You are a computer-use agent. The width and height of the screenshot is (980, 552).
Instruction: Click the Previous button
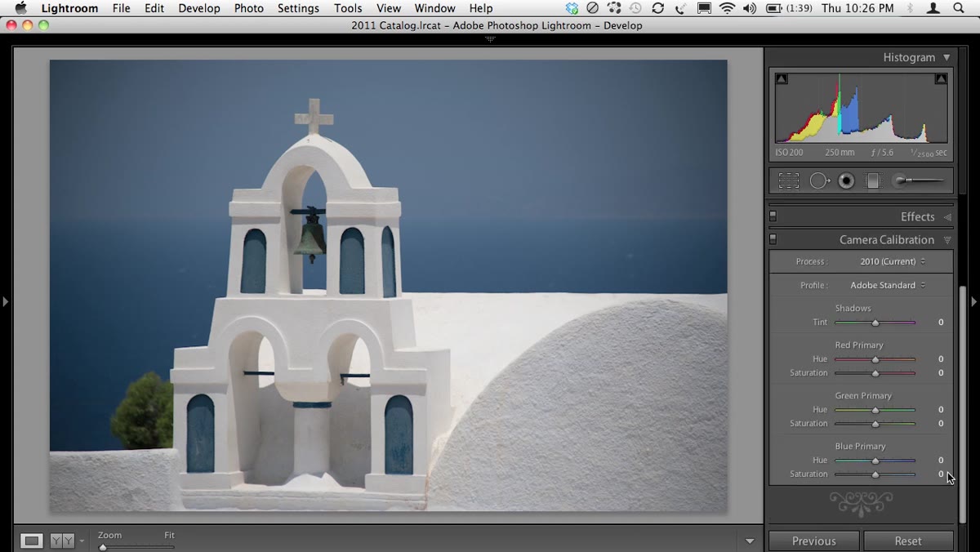813,541
